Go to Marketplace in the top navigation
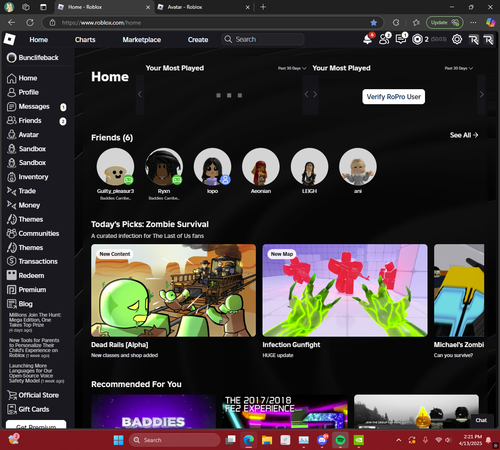 click(x=142, y=40)
